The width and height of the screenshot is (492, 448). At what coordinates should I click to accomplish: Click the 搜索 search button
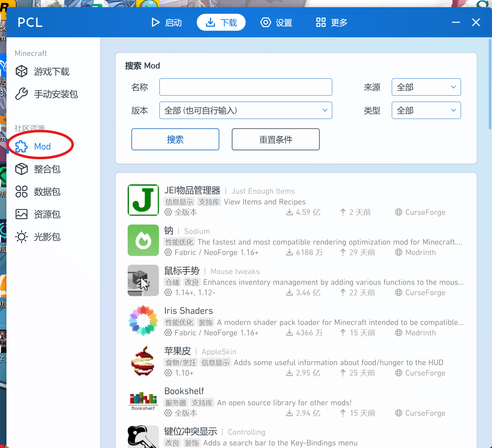[175, 139]
